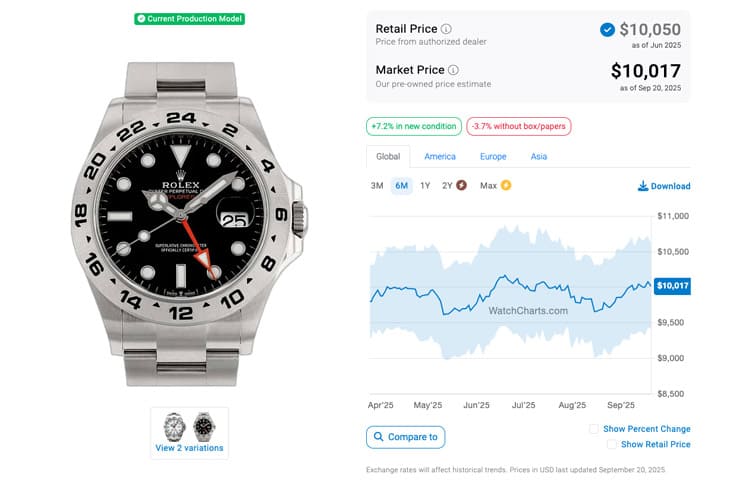This screenshot has height=483, width=730.
Task: Tick the Show Retail Price checkbox
Action: 611,444
